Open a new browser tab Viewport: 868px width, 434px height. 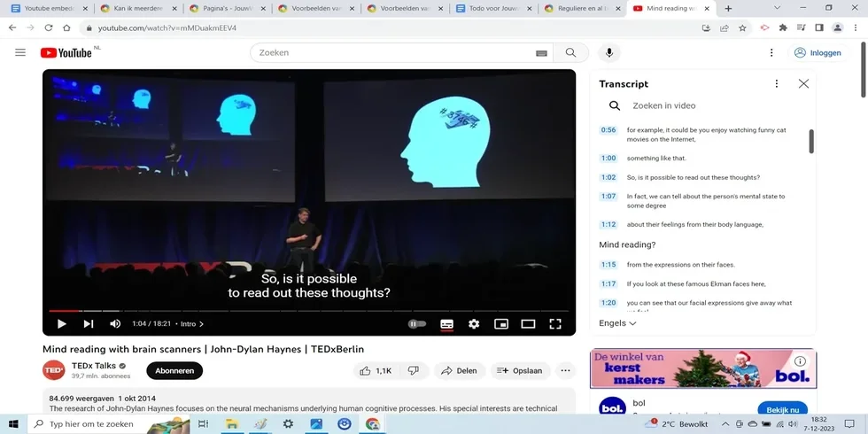pyautogui.click(x=728, y=8)
